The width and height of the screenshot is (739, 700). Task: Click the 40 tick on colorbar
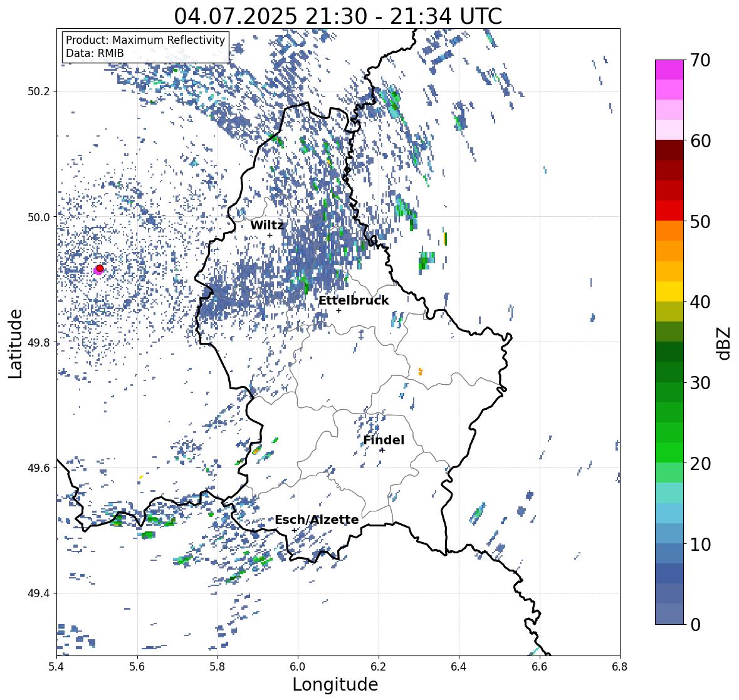point(700,302)
